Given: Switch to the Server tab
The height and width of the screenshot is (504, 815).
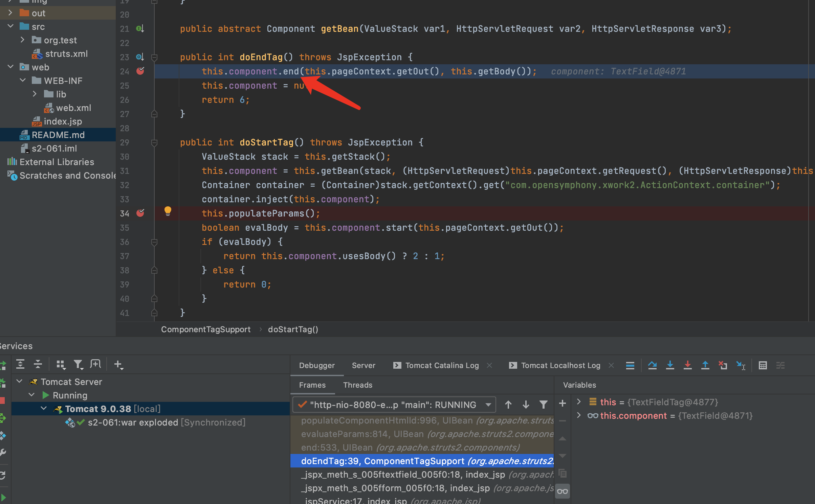Looking at the screenshot, I should (364, 365).
